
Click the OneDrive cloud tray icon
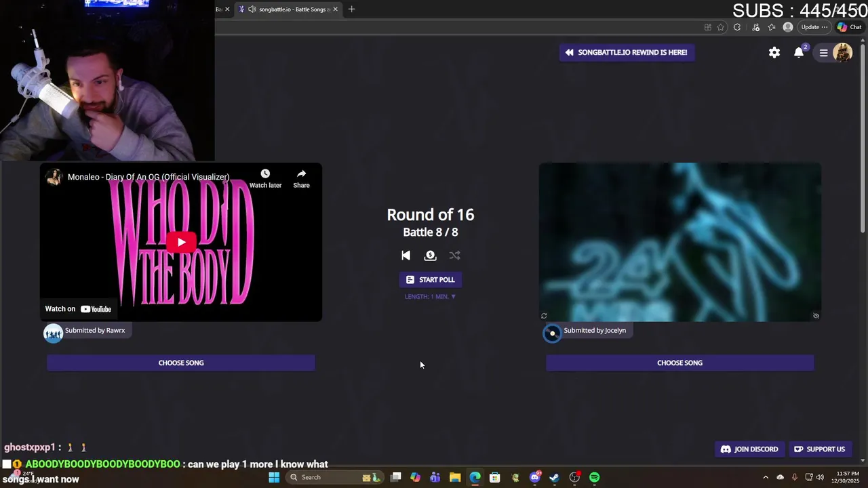[780, 477]
